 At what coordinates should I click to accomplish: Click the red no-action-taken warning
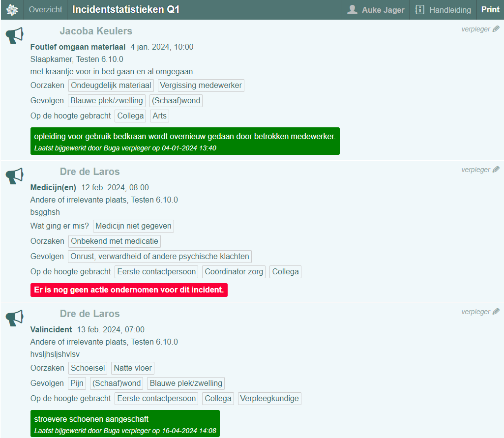(x=129, y=290)
